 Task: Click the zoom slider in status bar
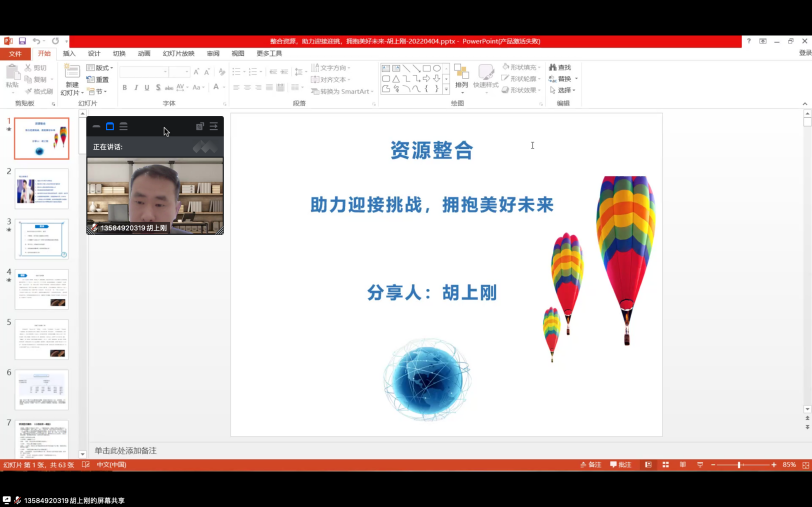(739, 465)
